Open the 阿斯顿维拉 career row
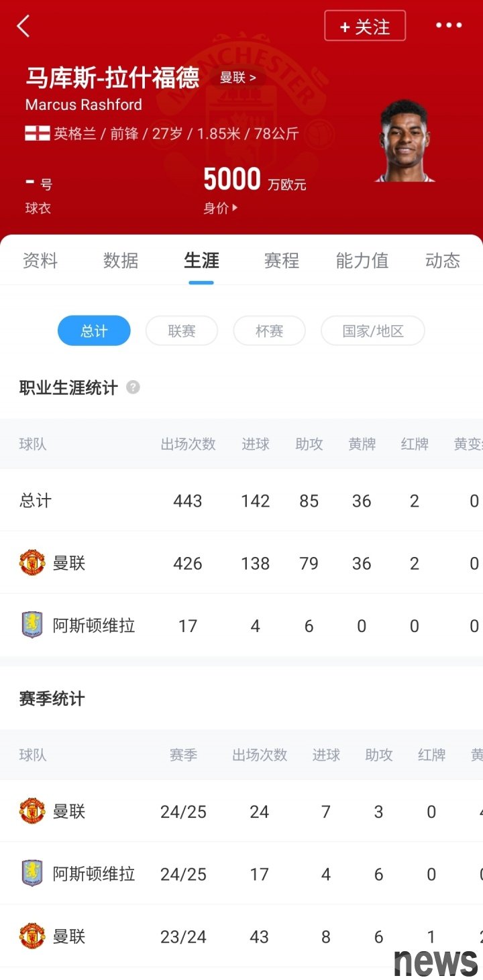The width and height of the screenshot is (483, 980). point(241,625)
